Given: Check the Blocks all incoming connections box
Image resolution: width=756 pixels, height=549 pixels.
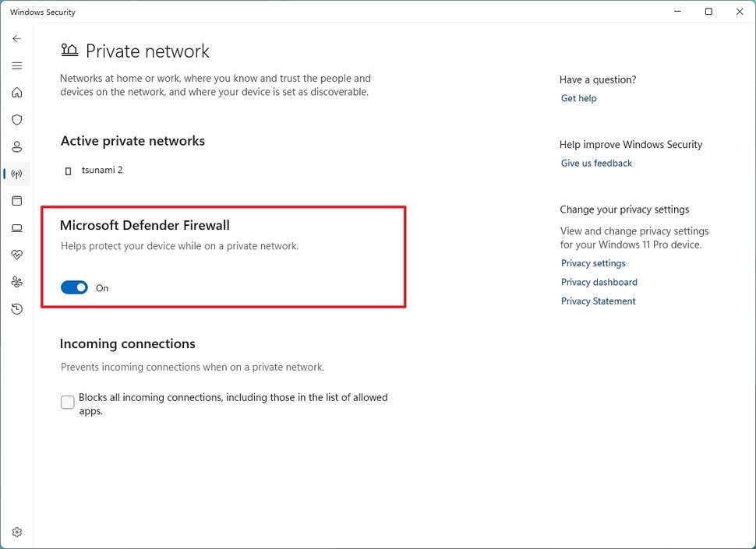Looking at the screenshot, I should pos(67,402).
